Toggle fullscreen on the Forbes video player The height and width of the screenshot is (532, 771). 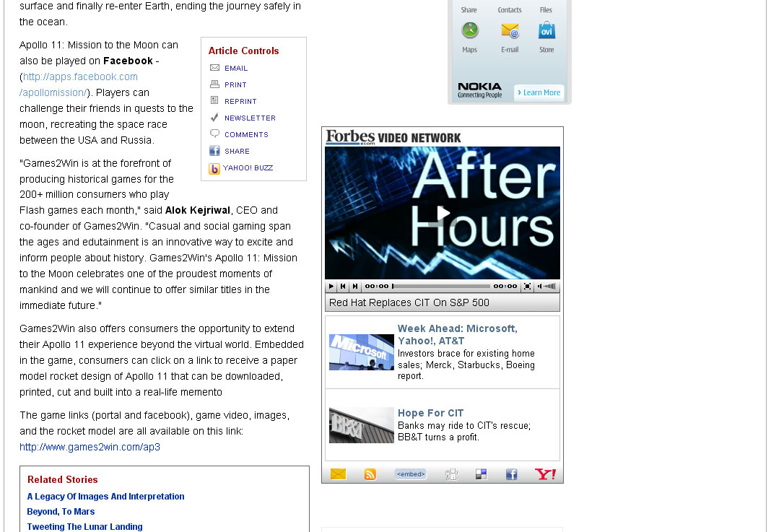[527, 287]
